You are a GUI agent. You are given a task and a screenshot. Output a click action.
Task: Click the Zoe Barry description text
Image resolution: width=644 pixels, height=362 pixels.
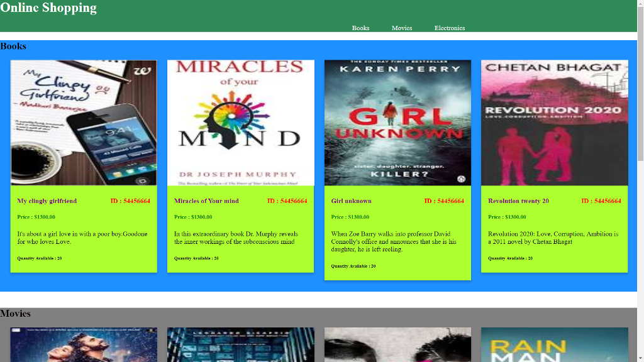click(x=394, y=241)
